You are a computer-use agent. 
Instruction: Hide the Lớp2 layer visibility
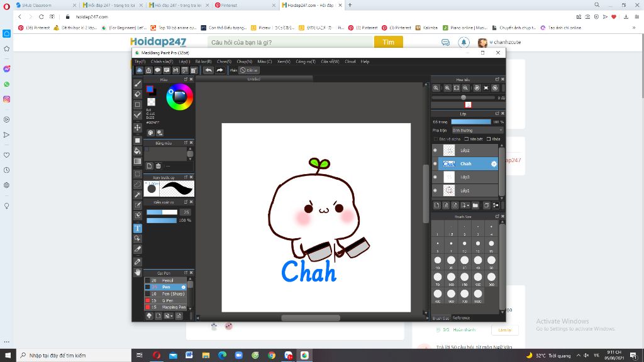click(x=435, y=151)
